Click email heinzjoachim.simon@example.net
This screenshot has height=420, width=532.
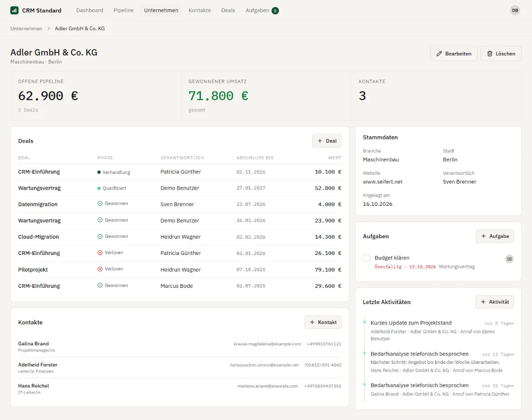(264, 365)
